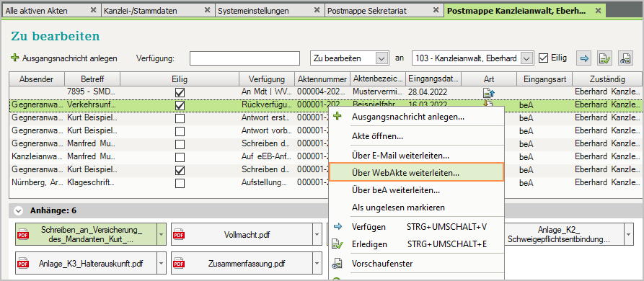The height and width of the screenshot is (281, 644).
Task: Sort by the Eingangsdat... column header
Action: tap(433, 79)
